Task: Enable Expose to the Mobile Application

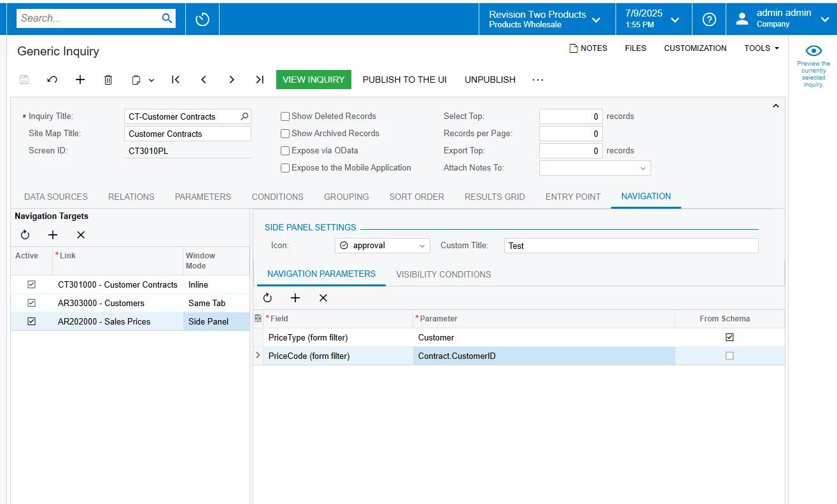Action: [285, 168]
